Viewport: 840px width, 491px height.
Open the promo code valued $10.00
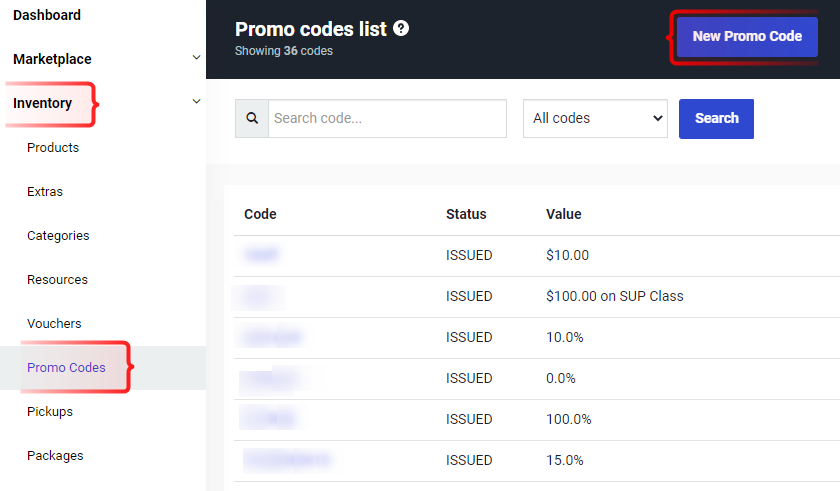261,255
